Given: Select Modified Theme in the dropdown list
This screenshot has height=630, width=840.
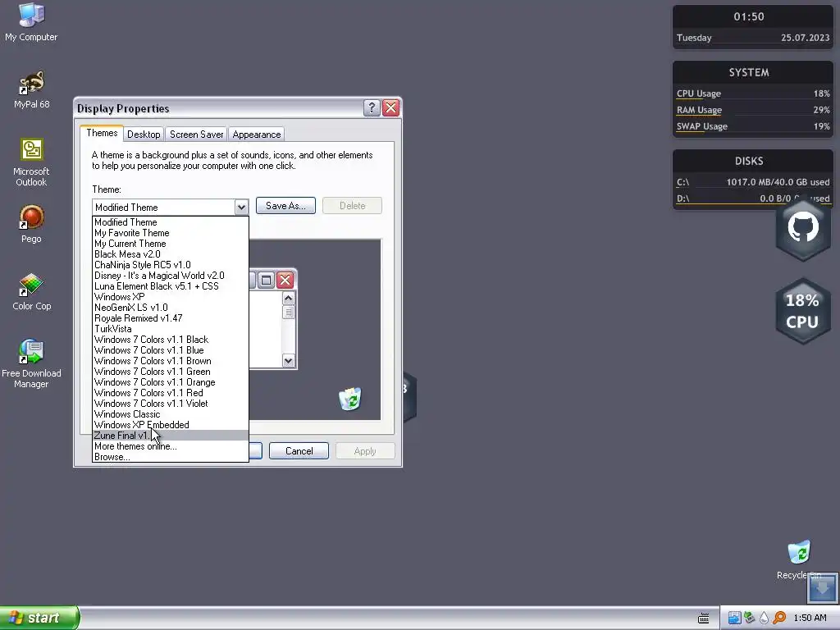Looking at the screenshot, I should [171, 221].
